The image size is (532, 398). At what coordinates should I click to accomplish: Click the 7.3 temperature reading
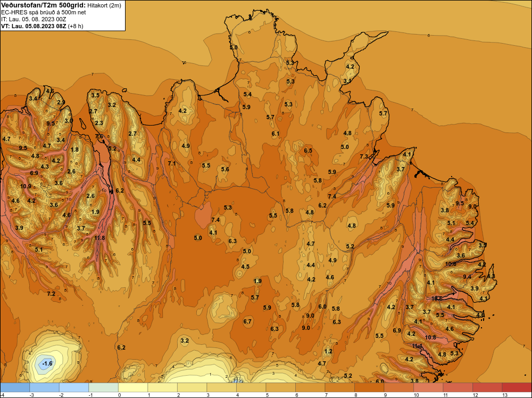point(364,156)
